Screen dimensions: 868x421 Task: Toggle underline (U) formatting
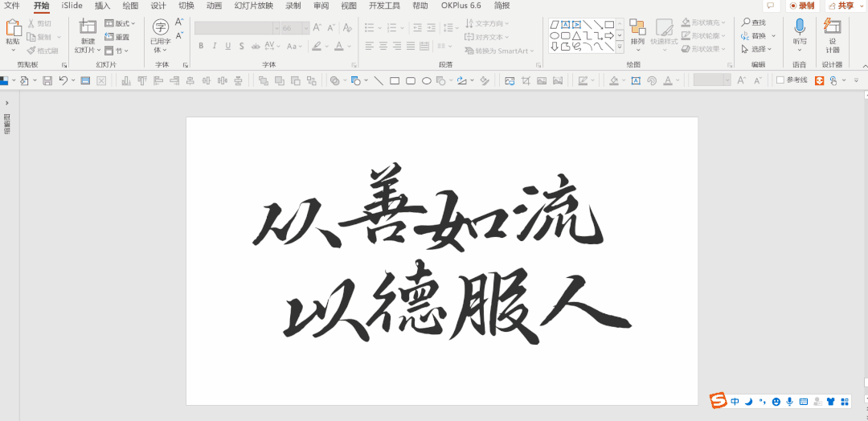coord(227,46)
